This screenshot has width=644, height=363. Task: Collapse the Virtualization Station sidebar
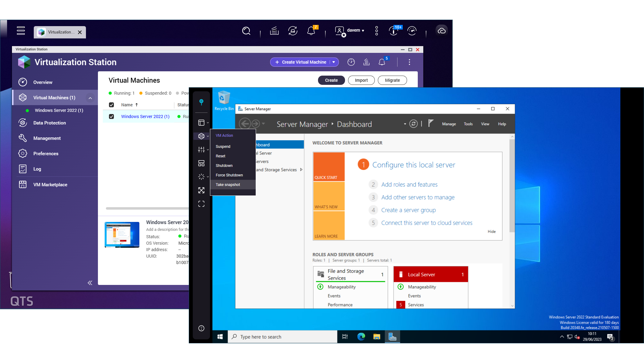tap(90, 283)
